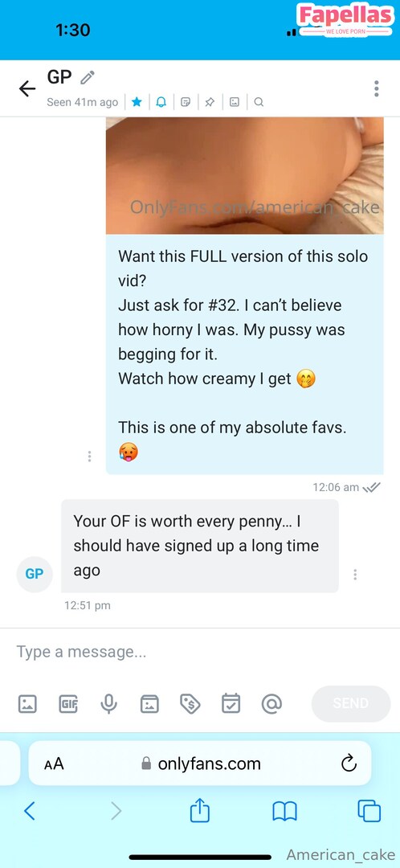Search within the conversation
Viewport: 400px width, 868px height.
coord(259,102)
